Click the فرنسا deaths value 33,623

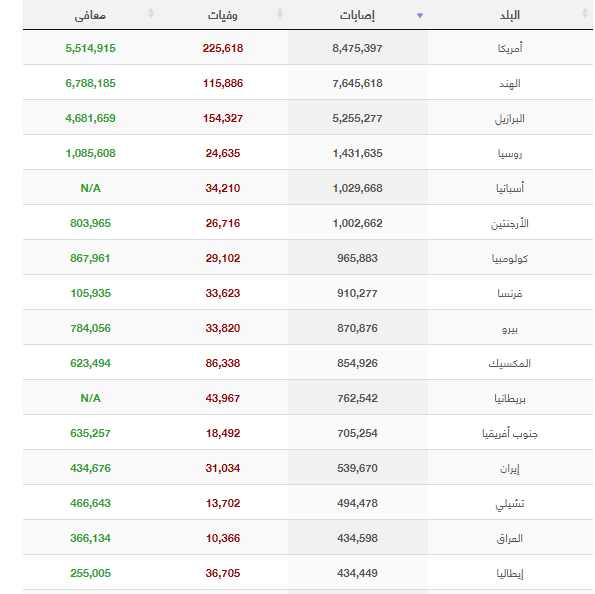pyautogui.click(x=223, y=293)
